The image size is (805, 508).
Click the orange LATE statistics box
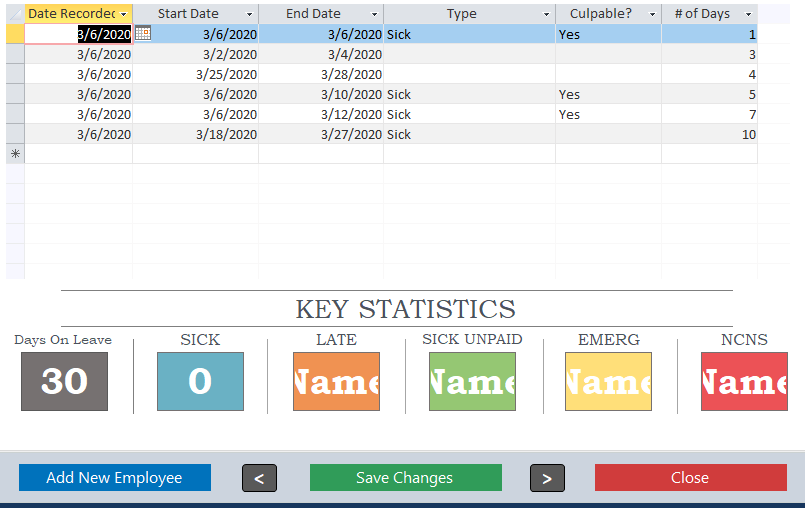click(x=336, y=381)
